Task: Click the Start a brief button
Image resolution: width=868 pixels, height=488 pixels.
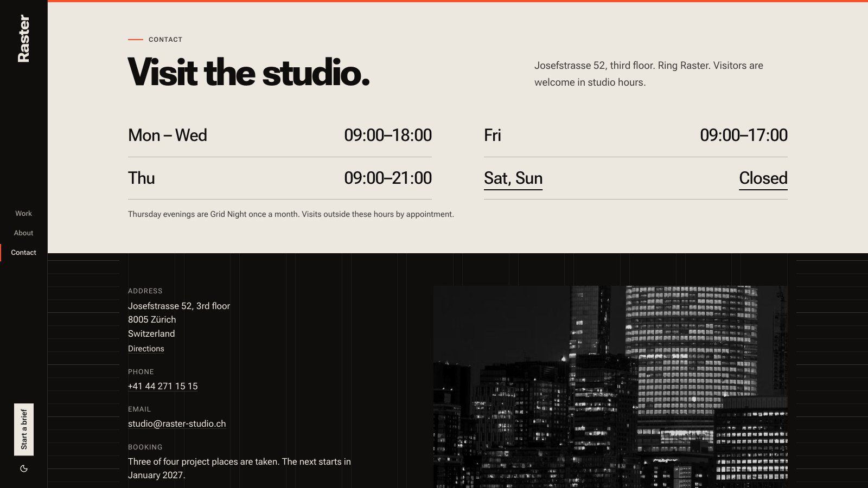Action: pos(24,429)
